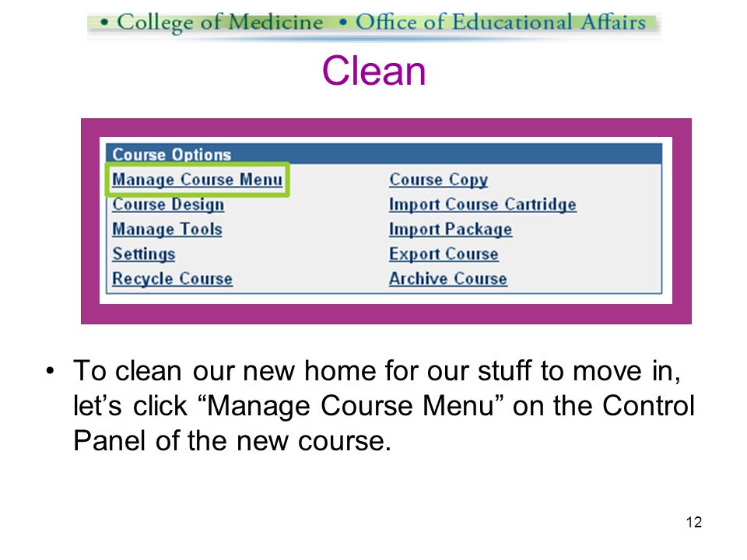
Task: Click the bullet paragraph about cleaning the course
Action: (384, 405)
